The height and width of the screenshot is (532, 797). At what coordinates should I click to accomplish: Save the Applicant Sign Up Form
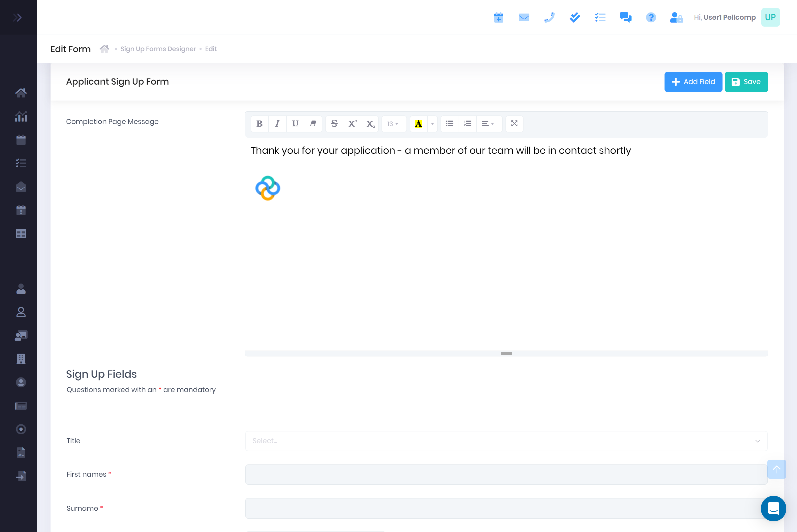746,82
